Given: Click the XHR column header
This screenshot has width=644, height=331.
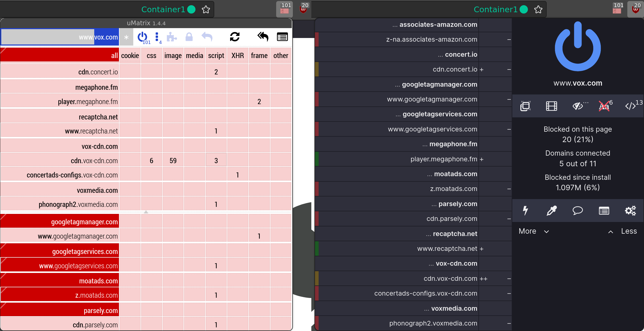Looking at the screenshot, I should point(238,55).
